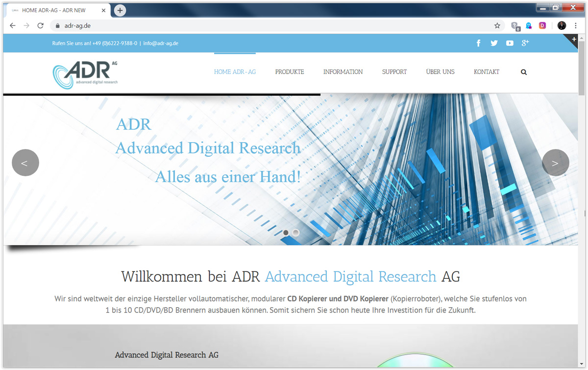Open the Ghostery extension icon

[528, 25]
